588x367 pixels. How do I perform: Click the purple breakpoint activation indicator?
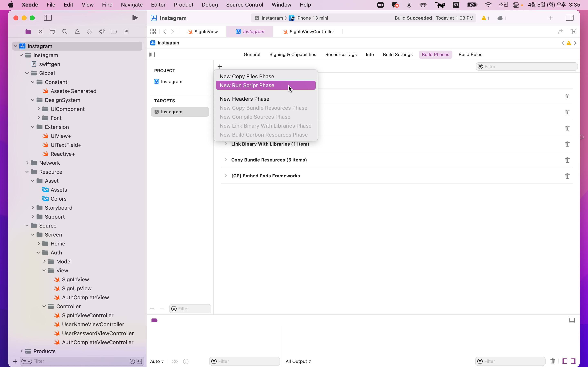pyautogui.click(x=154, y=320)
